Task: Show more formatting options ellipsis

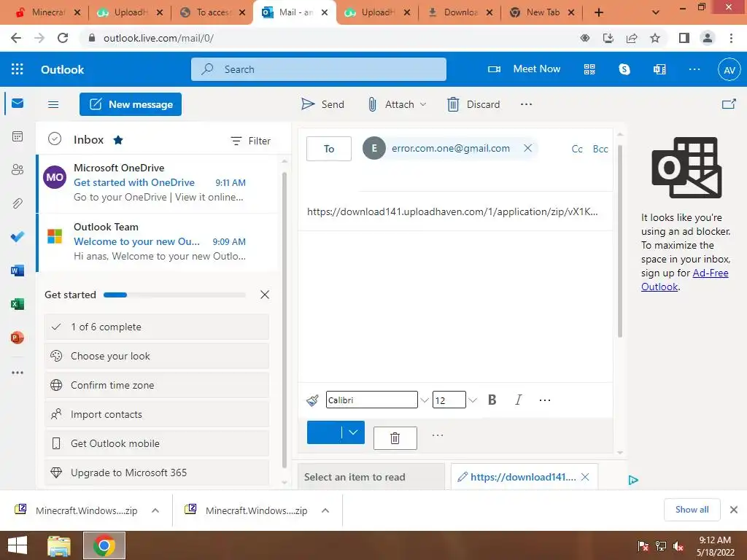Action: pyautogui.click(x=544, y=400)
